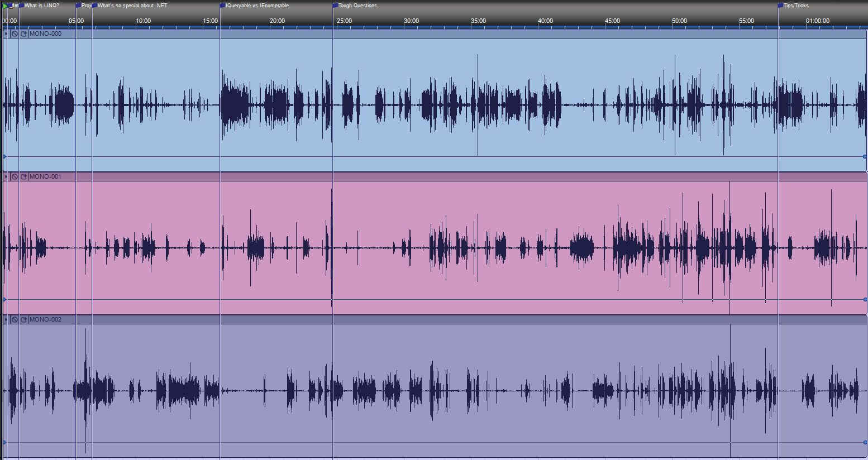
Task: Select the 'What's so special about .NET' marker
Action: click(x=130, y=6)
